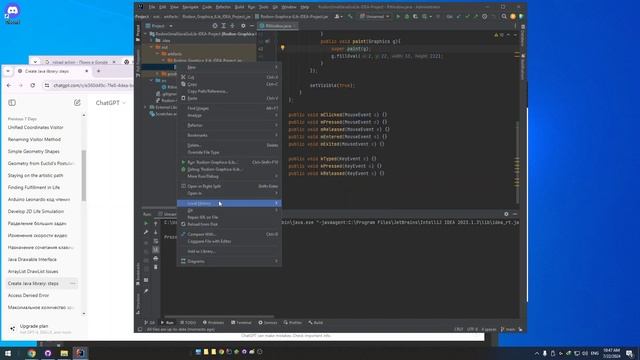The image size is (640, 360).
Task: Open Windows notification center icon
Action: click(x=630, y=353)
